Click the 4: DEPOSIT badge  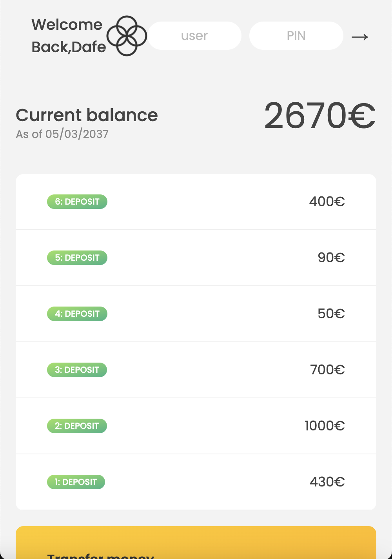click(77, 314)
